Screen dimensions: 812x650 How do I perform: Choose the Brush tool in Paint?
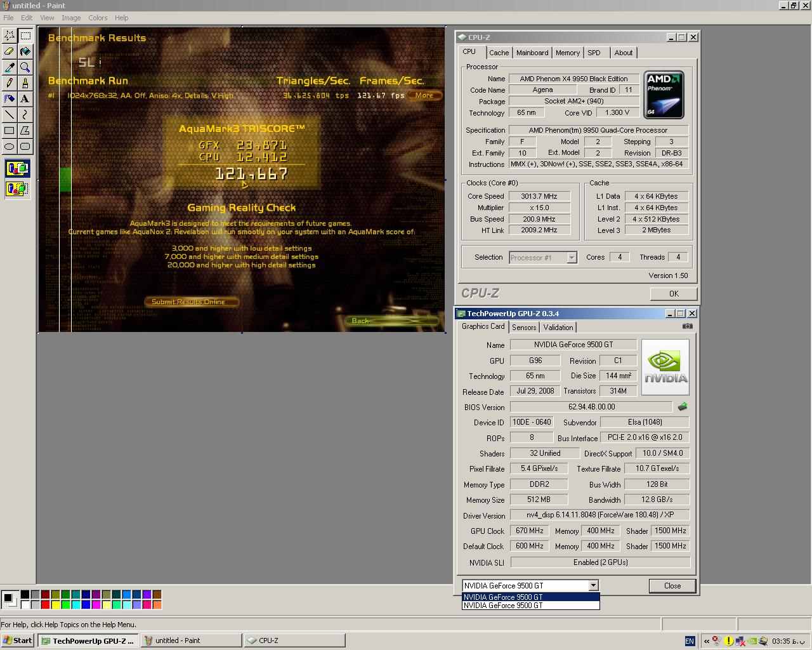point(25,83)
